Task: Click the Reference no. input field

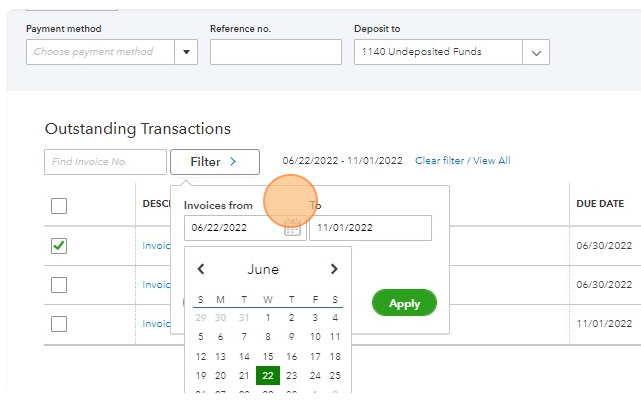Action: (275, 52)
